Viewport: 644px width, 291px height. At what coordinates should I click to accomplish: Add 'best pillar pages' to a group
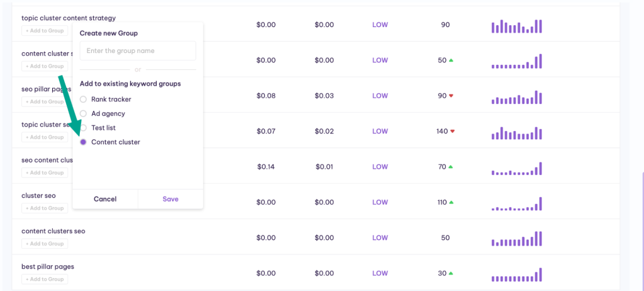click(x=45, y=279)
